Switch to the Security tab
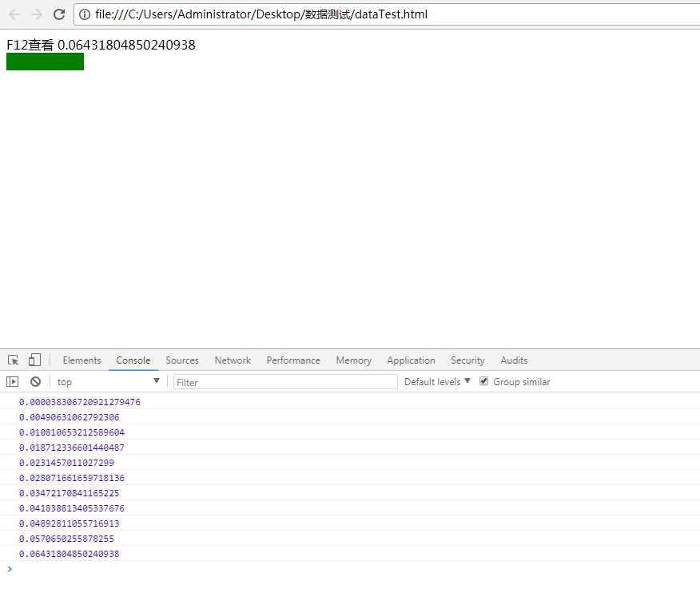The width and height of the screenshot is (700, 601). [467, 360]
